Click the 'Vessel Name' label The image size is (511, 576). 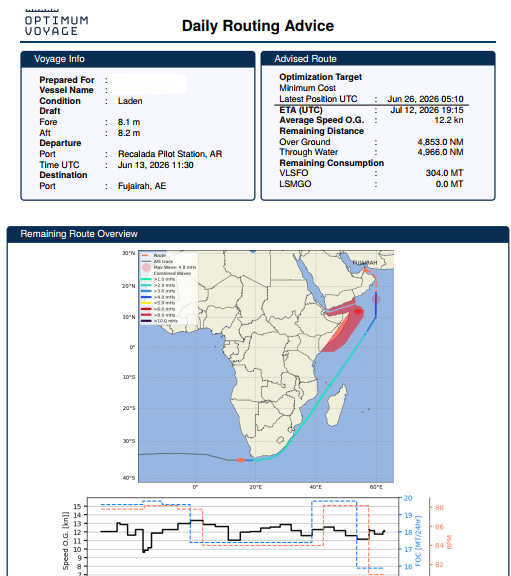[66, 90]
